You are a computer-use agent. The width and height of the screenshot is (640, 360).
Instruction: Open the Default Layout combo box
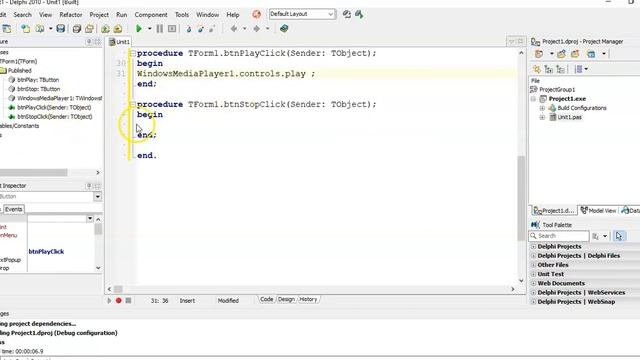click(302, 14)
